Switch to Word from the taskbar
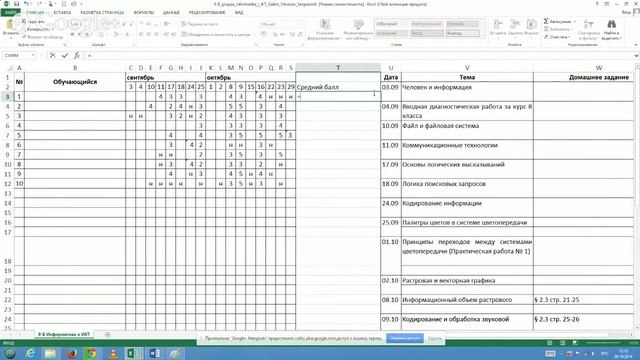The width and height of the screenshot is (640, 360). [154, 353]
